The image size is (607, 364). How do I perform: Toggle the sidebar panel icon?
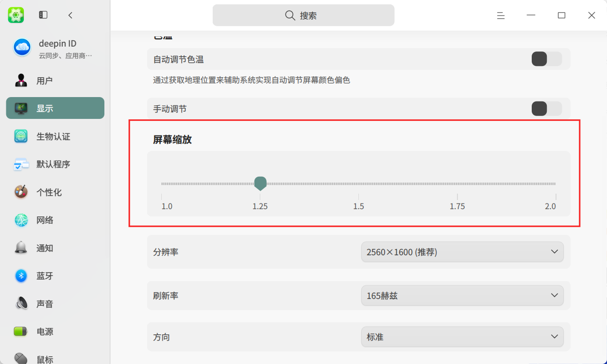(43, 15)
